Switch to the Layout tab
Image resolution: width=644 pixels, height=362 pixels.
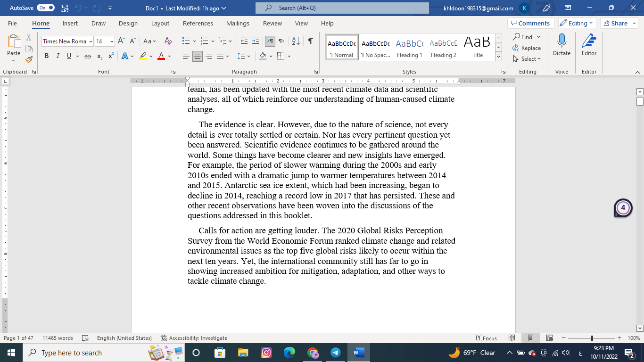pos(160,23)
